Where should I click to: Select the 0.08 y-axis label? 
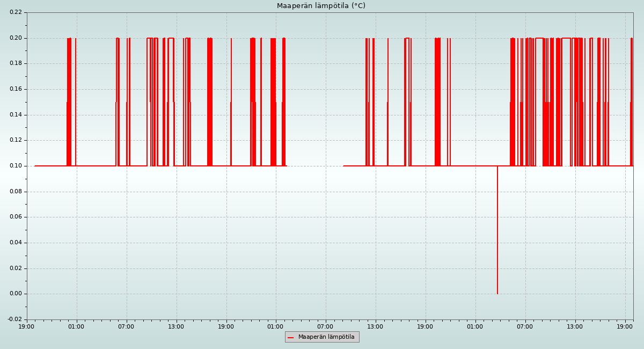point(16,192)
